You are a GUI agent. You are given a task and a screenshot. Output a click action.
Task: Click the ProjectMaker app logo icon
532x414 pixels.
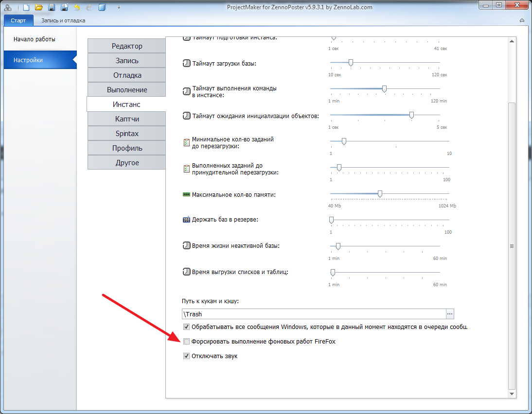click(8, 7)
